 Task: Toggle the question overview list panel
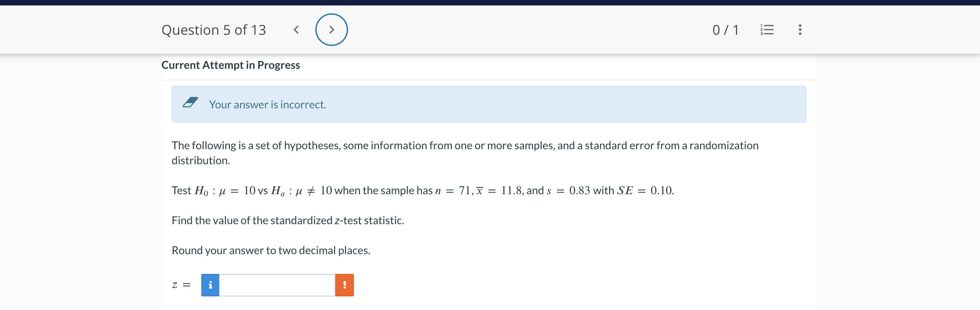(767, 30)
